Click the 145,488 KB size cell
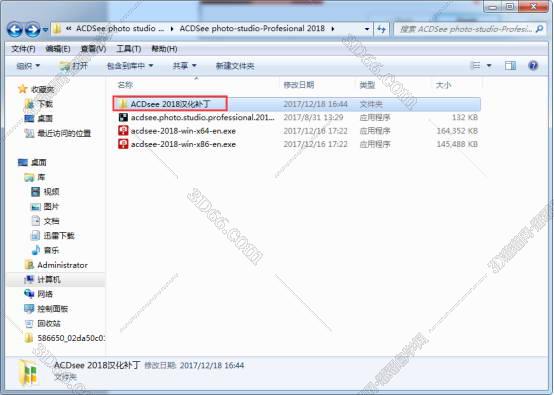554x395 pixels. point(457,144)
